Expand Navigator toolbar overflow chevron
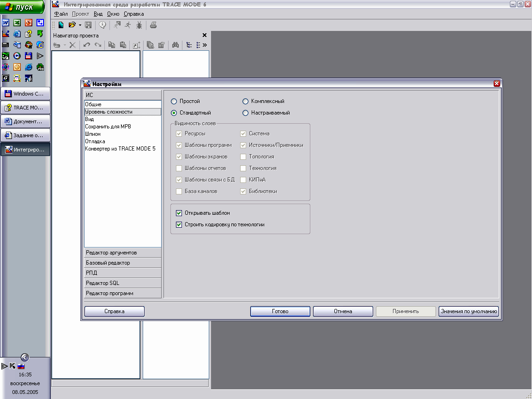The width and height of the screenshot is (532, 399). (205, 45)
